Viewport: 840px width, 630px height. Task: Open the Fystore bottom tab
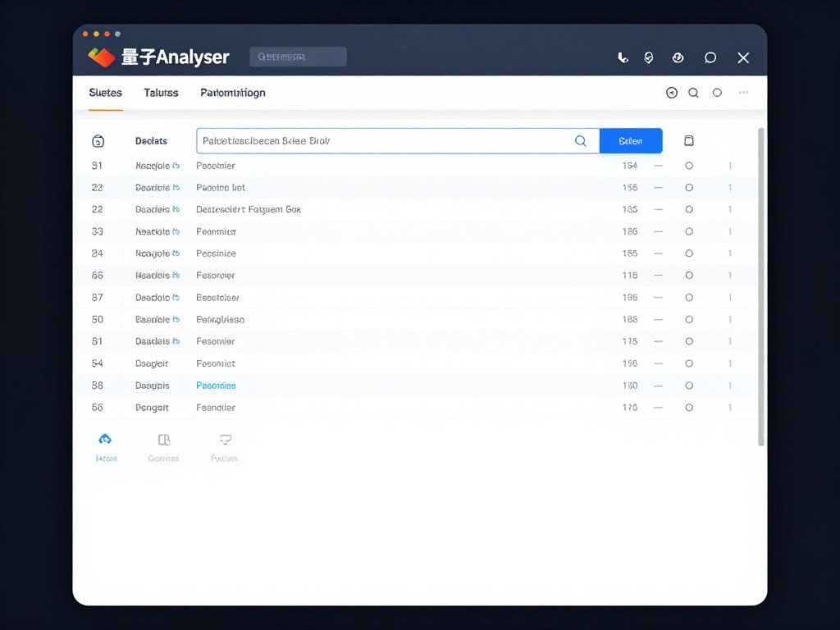click(x=225, y=447)
